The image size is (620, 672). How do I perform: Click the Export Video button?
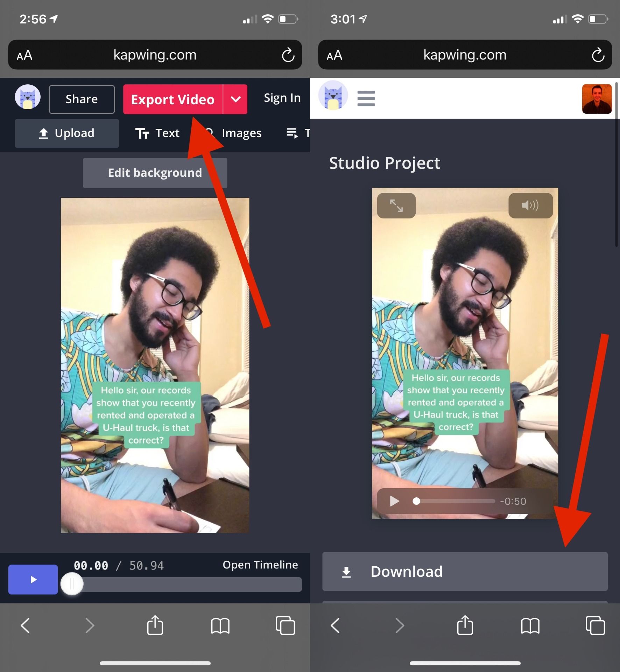coord(172,99)
